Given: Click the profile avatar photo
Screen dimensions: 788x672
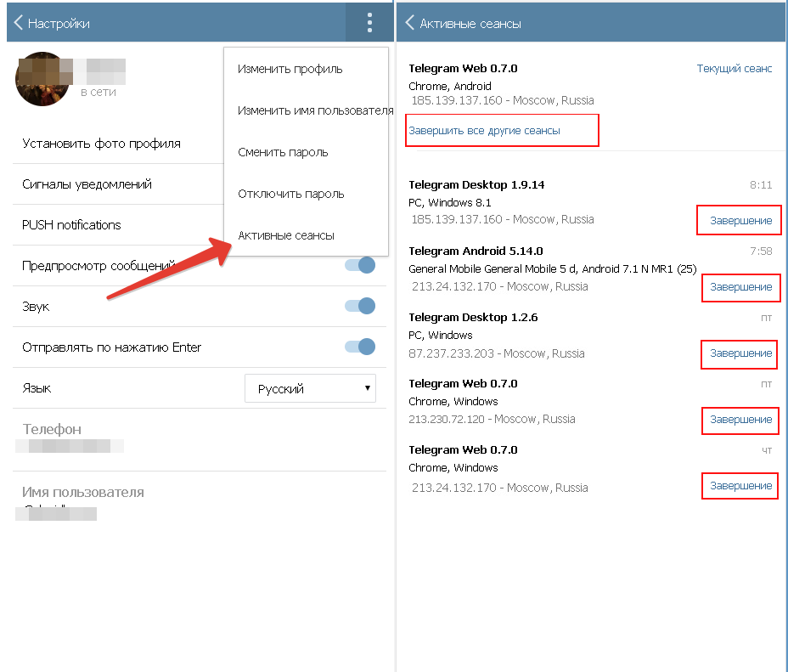Looking at the screenshot, I should pyautogui.click(x=42, y=79).
